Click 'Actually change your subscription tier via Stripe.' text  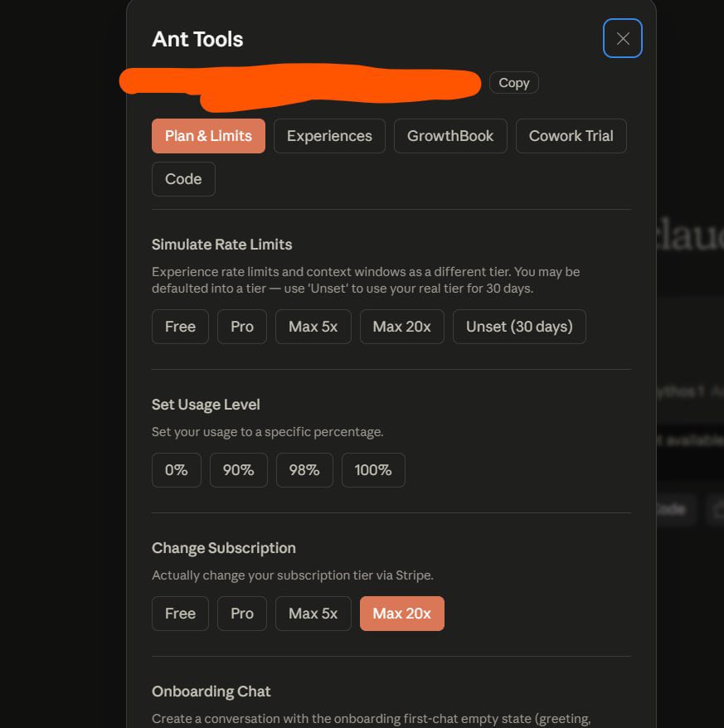click(x=292, y=575)
